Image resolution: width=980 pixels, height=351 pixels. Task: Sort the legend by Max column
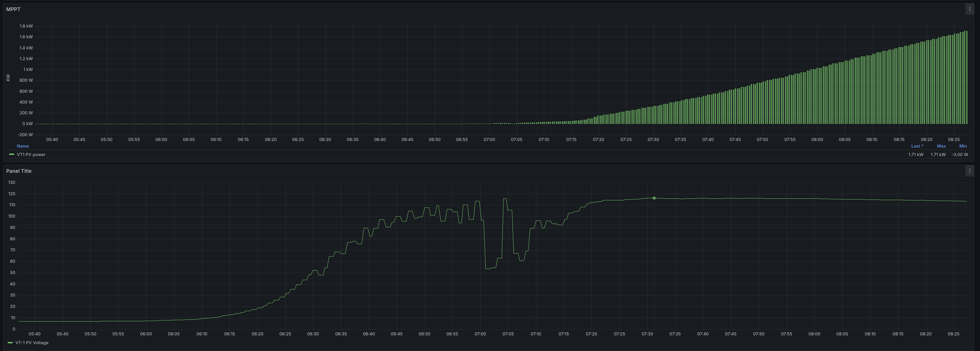(x=941, y=146)
